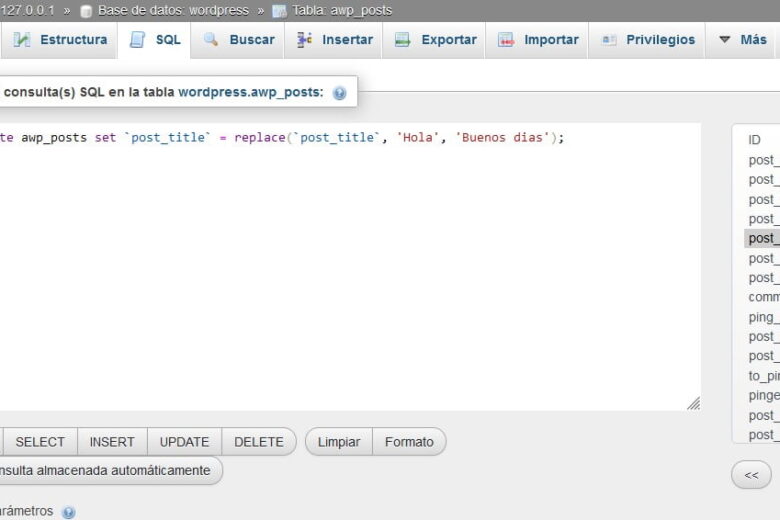Click the Estructura table icon
780x520 pixels.
(x=22, y=40)
